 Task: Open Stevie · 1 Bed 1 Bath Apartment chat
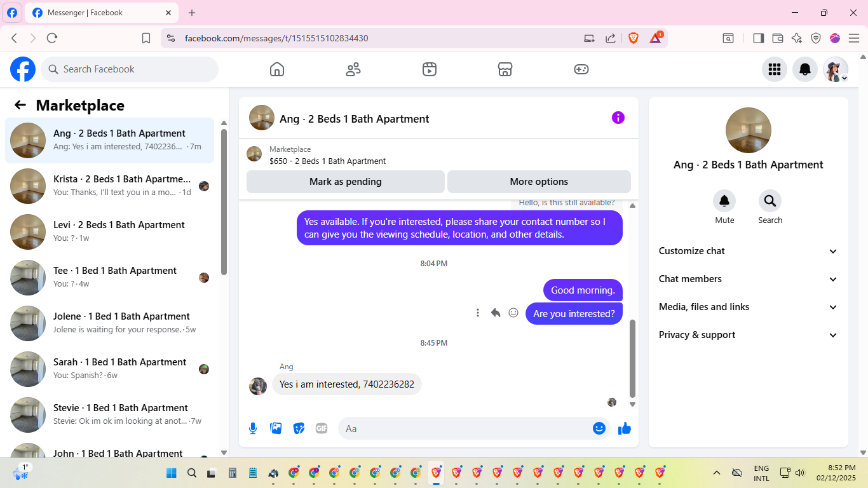110,415
